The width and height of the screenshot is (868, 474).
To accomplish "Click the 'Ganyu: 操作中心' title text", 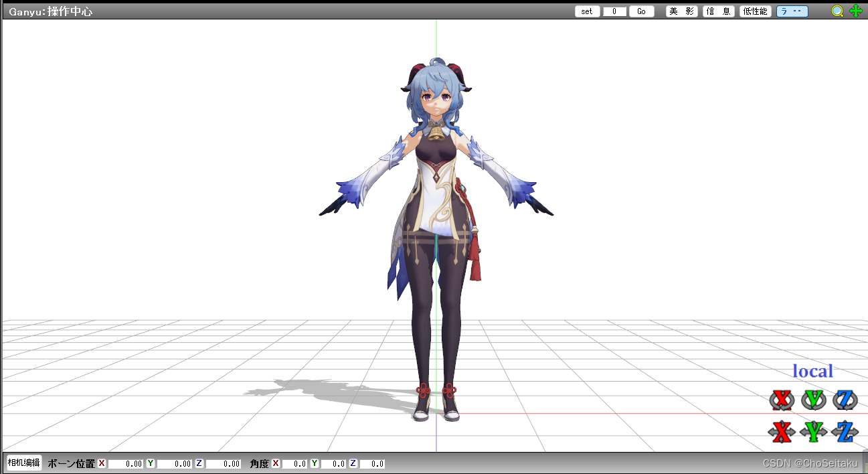I will 50,12.
